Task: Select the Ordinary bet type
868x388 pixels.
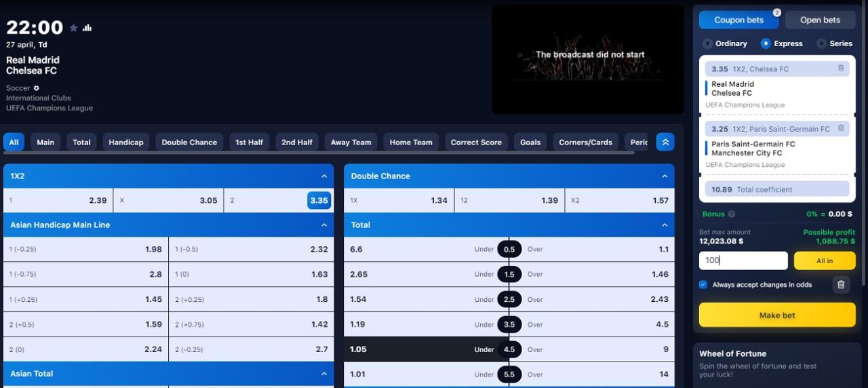Action: pyautogui.click(x=708, y=43)
